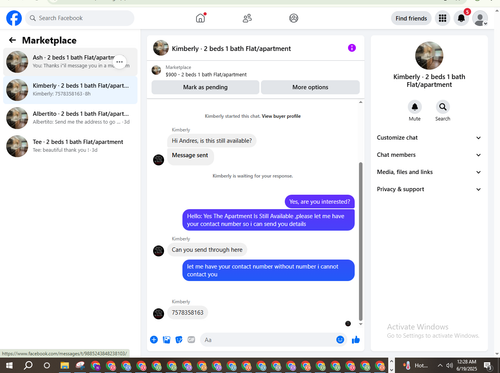Expand Media, files and links
Viewport: 500px width, 373px height.
(429, 172)
